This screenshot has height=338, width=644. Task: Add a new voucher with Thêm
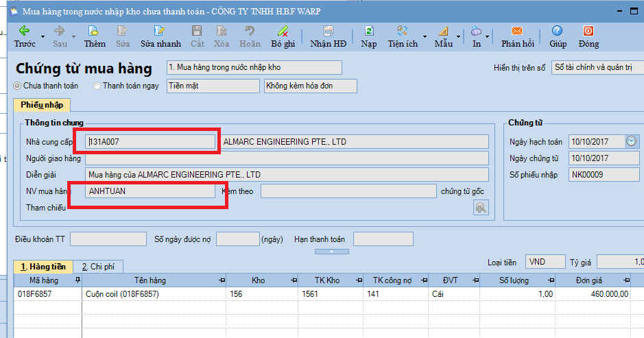point(95,36)
